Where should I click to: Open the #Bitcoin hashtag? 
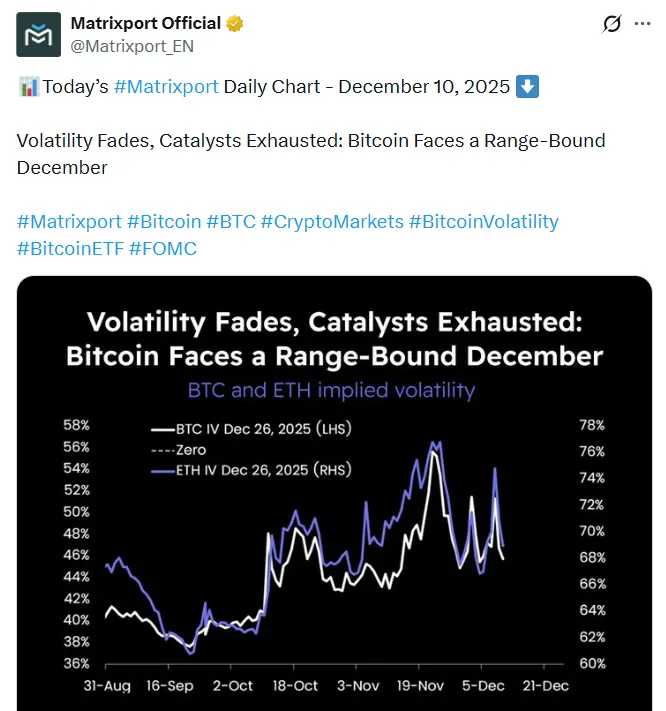pos(163,221)
